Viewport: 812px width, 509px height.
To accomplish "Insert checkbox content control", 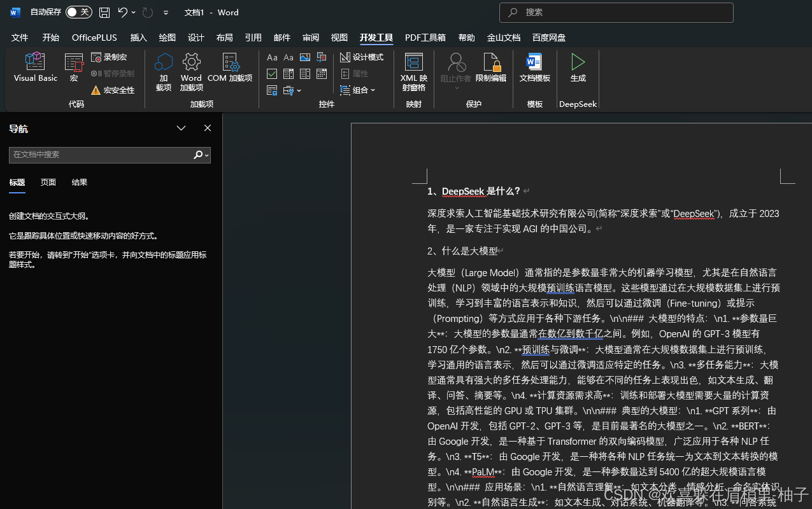I will [x=272, y=74].
